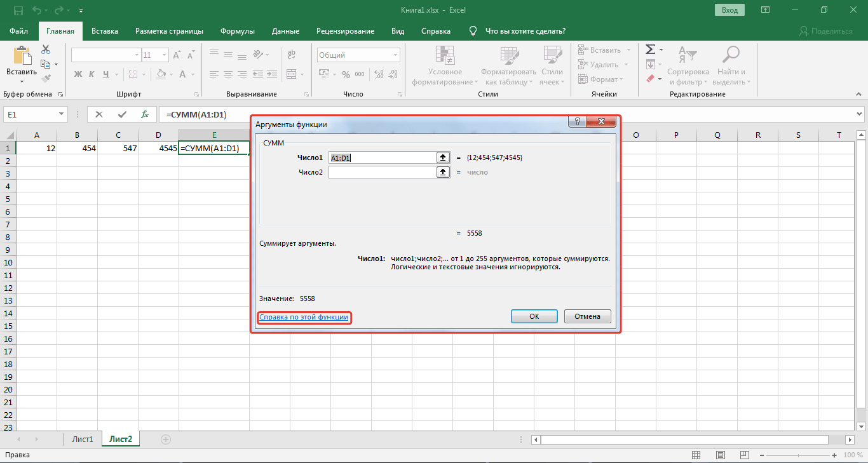This screenshot has height=463, width=868.
Task: Click the Format Painter brush icon
Action: (x=46, y=78)
